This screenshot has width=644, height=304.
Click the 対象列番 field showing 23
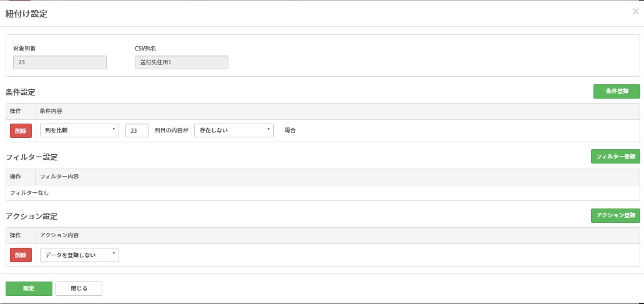click(60, 62)
